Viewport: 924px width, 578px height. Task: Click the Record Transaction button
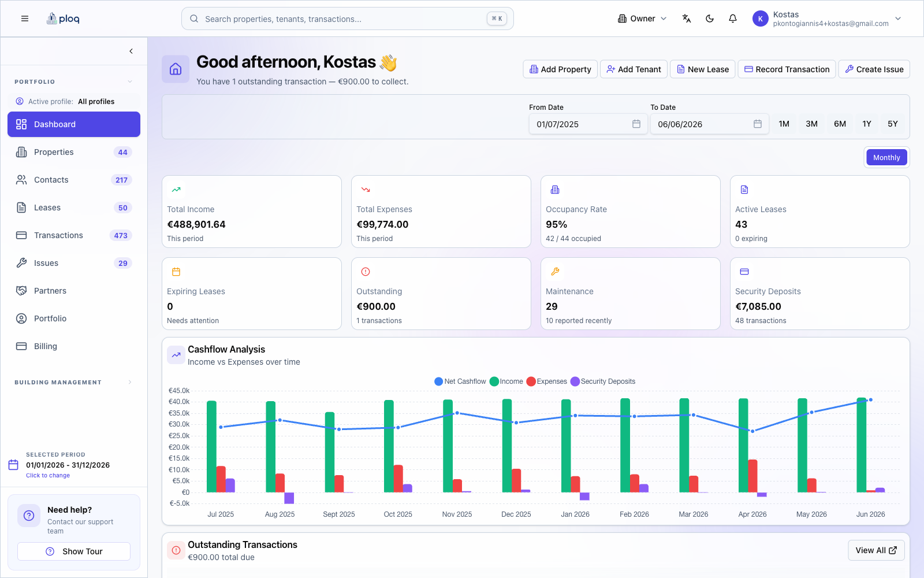click(787, 69)
